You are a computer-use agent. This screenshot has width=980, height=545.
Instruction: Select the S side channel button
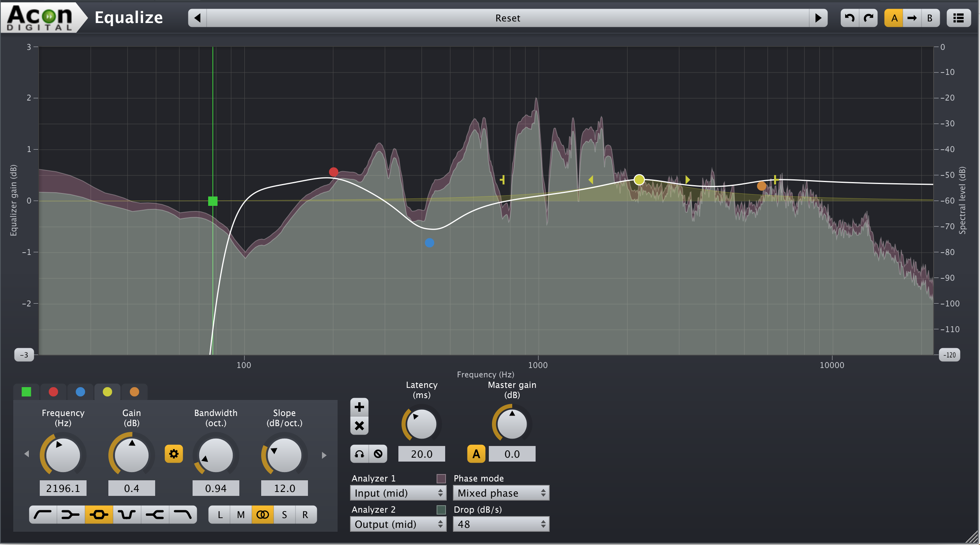(x=285, y=515)
